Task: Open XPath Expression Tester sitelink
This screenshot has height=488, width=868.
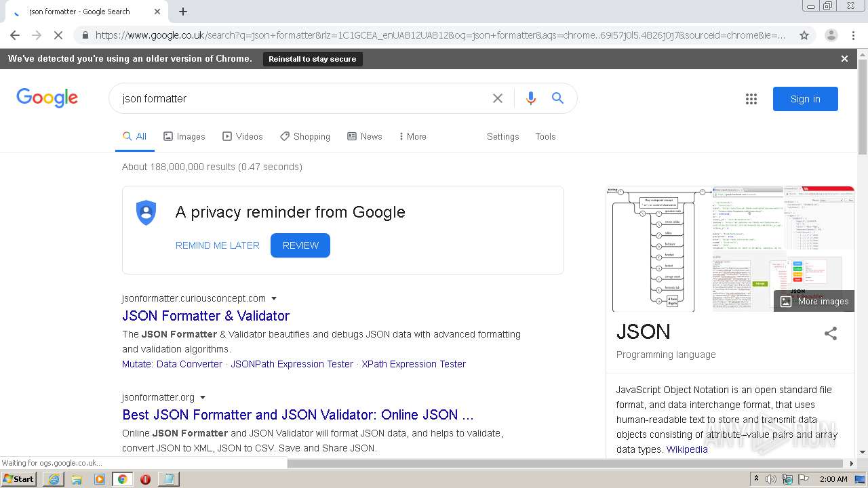Action: 414,364
